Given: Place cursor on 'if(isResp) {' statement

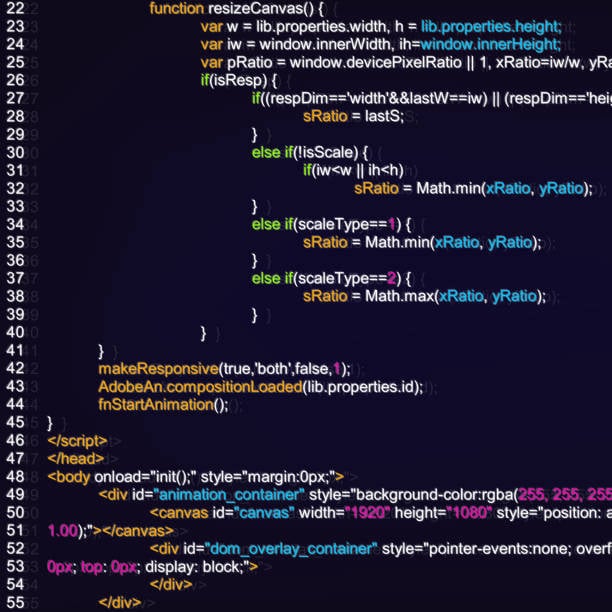Looking at the screenshot, I should click(x=239, y=81).
